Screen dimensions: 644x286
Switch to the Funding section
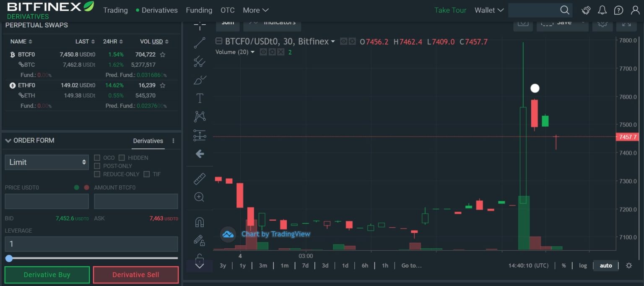[199, 10]
